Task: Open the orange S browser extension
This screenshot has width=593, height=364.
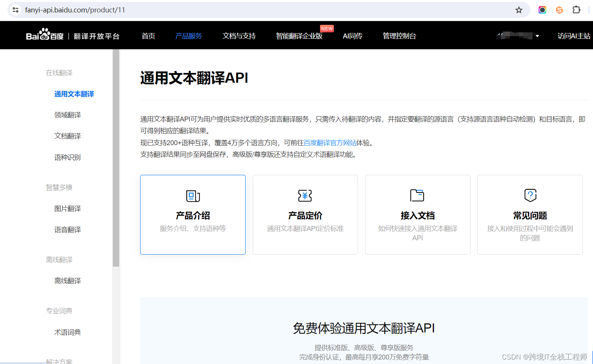Action: 560,10
